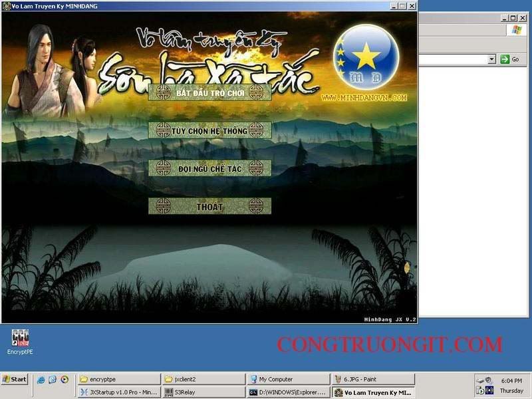532x399 pixels.
Task: Switch to the 6.JPG - Paint window
Action: click(x=373, y=379)
